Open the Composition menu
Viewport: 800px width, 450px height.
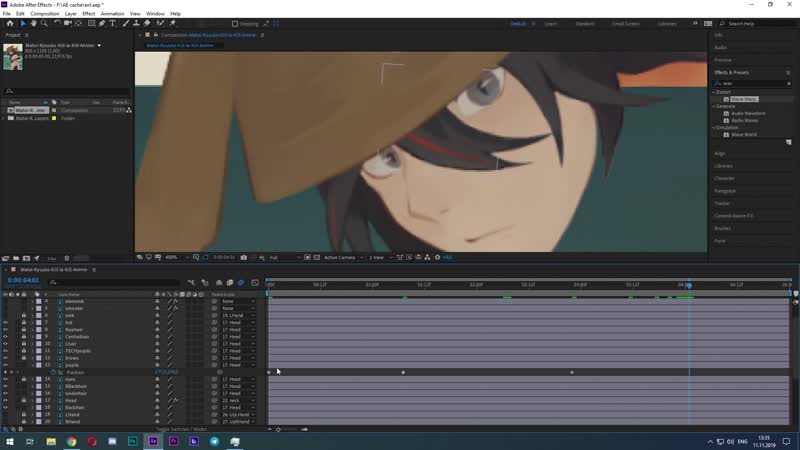(x=44, y=14)
